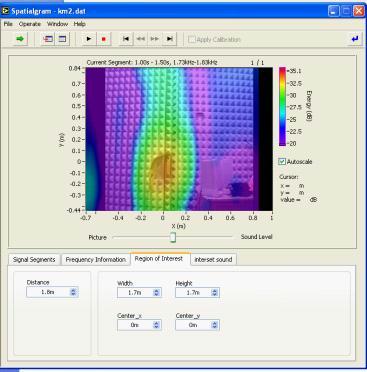Jump to the first segment icon
The image size is (367, 372).
[x=126, y=39]
